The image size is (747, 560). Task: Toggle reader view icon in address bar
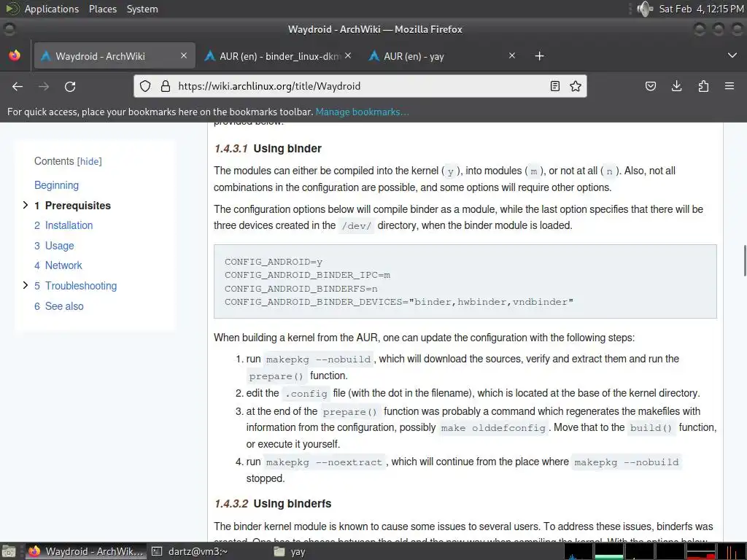555,86
